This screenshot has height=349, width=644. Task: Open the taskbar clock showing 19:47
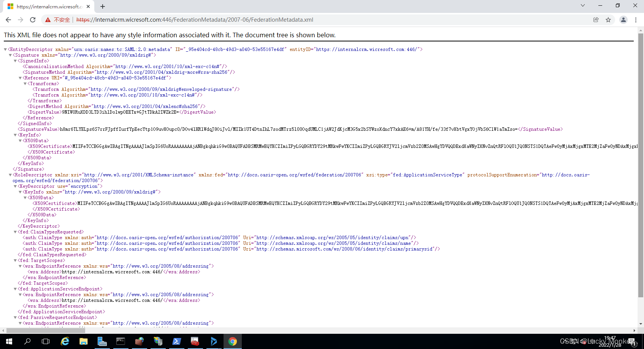coord(610,341)
